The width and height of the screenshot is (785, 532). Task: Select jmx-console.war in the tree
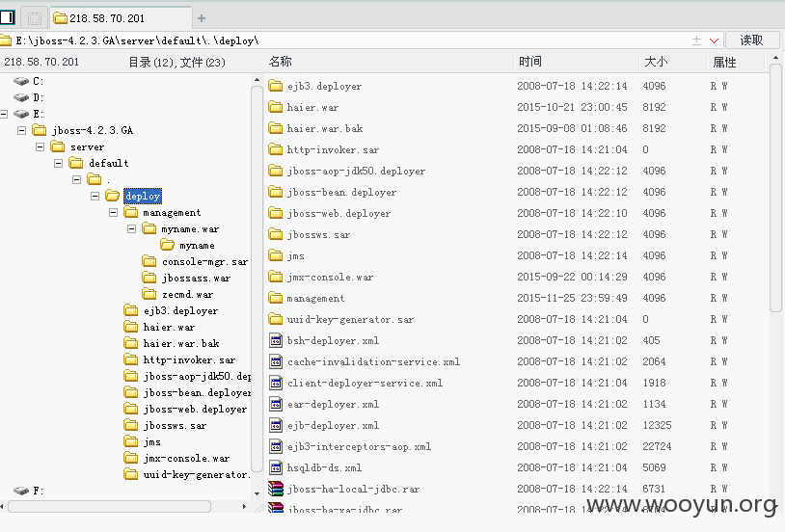(186, 458)
